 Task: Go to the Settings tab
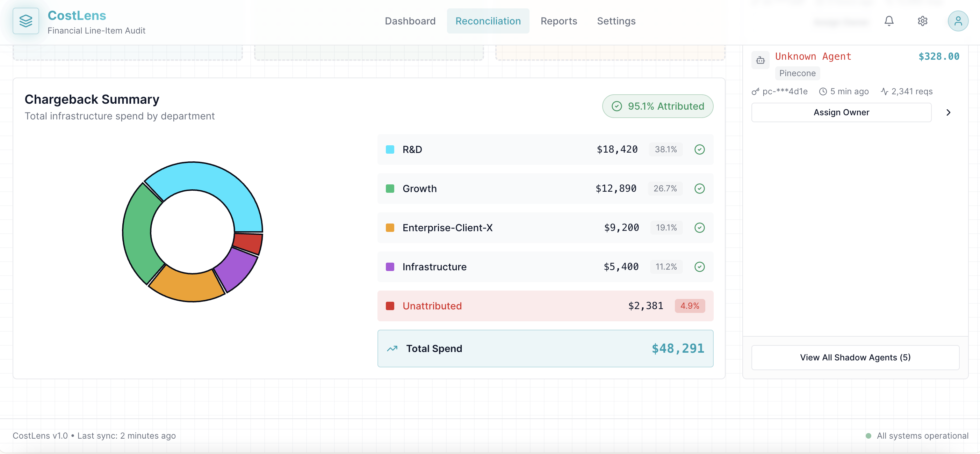pyautogui.click(x=616, y=21)
